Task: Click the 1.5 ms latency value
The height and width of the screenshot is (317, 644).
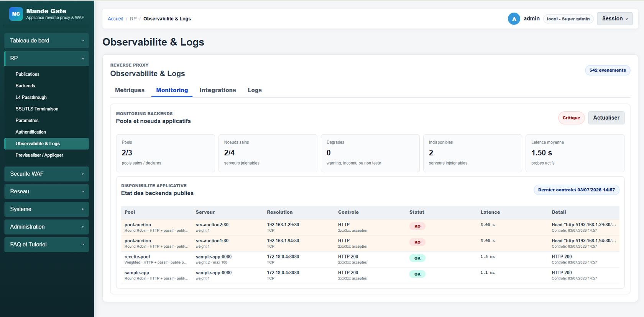Action: tap(488, 257)
